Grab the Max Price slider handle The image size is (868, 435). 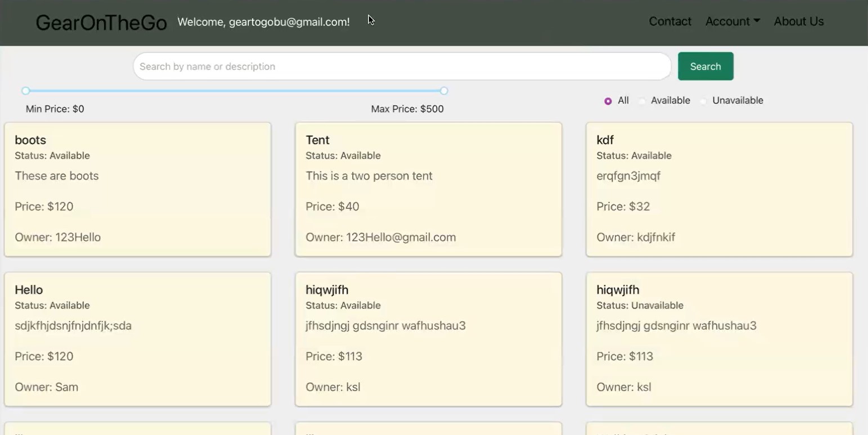point(444,91)
